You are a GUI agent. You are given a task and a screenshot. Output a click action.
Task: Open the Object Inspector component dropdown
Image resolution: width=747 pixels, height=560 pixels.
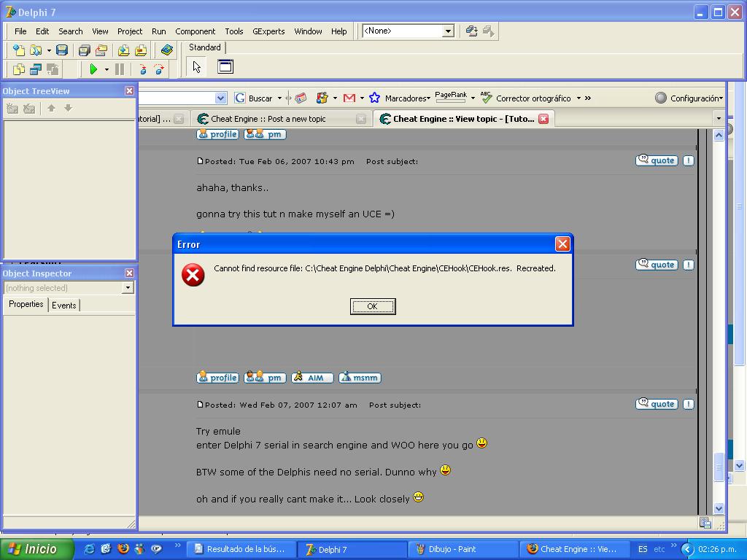point(128,287)
